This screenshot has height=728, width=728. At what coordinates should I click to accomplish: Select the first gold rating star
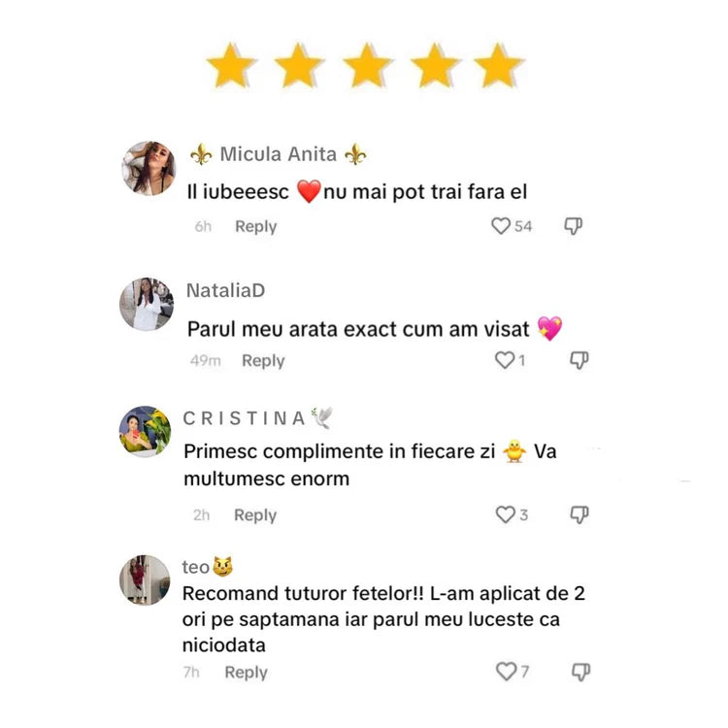point(231,65)
